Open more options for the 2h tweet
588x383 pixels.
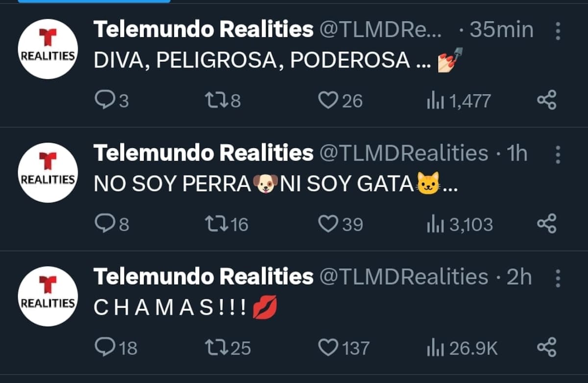[x=558, y=278]
